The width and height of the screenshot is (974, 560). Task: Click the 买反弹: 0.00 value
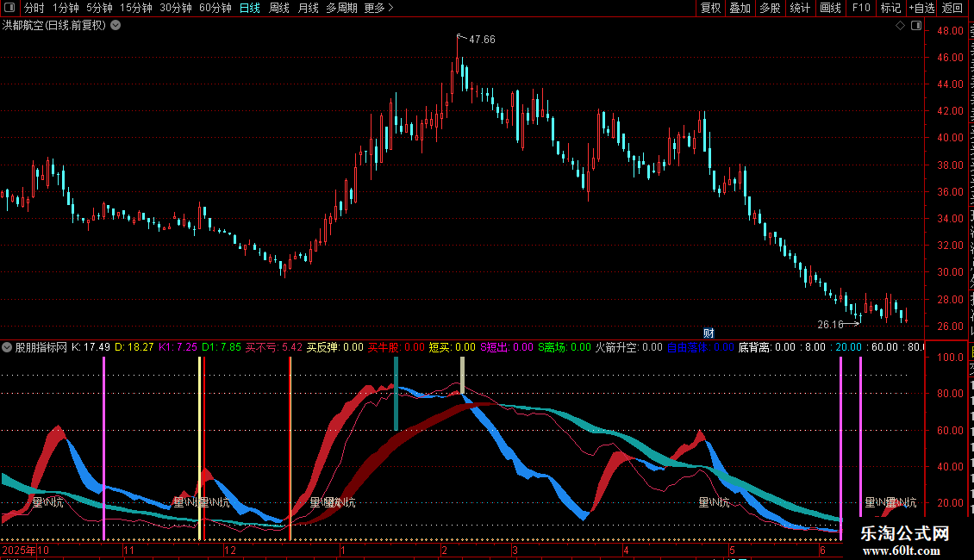click(335, 347)
